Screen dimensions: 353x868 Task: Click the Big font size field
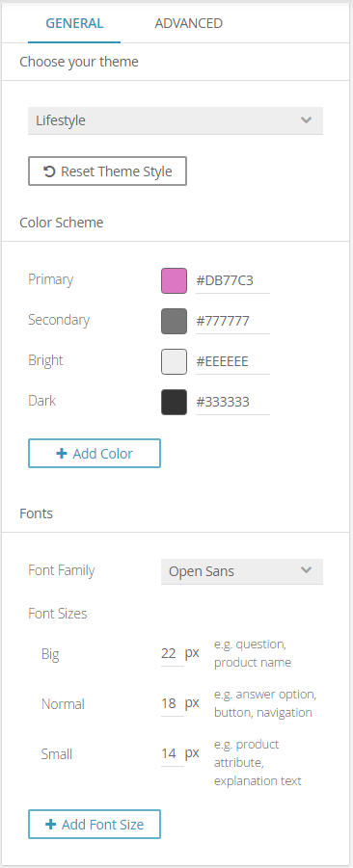click(172, 654)
